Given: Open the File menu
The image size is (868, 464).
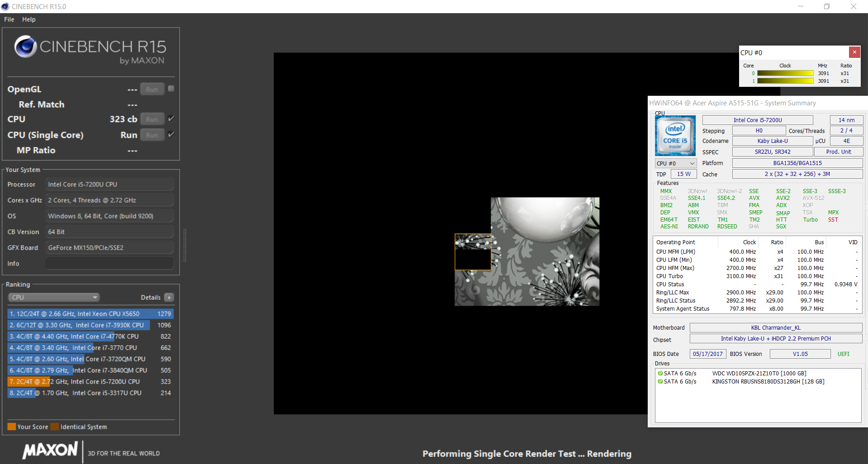Looking at the screenshot, I should 9,19.
